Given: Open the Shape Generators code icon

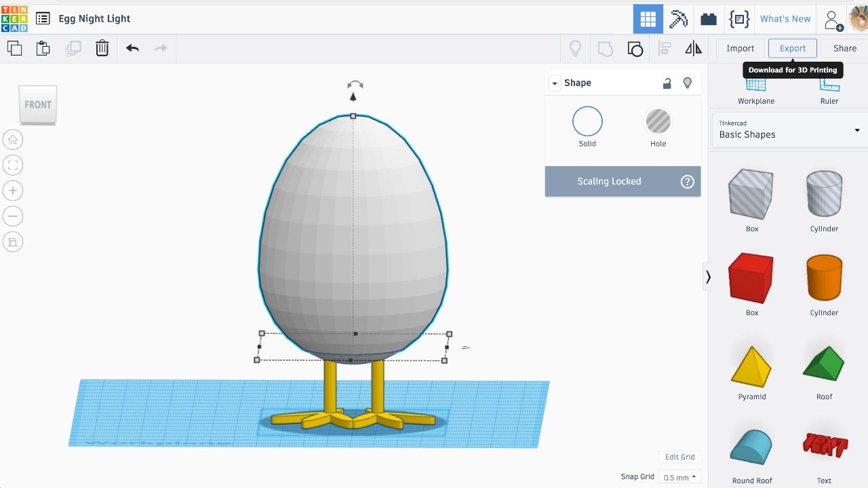Looking at the screenshot, I should click(x=738, y=19).
